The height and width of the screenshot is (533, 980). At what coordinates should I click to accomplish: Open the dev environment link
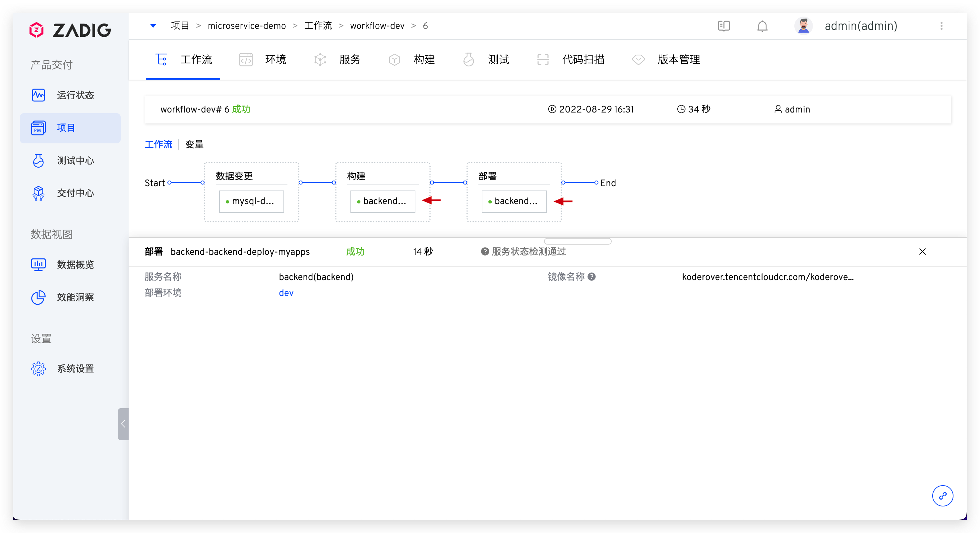coord(286,293)
